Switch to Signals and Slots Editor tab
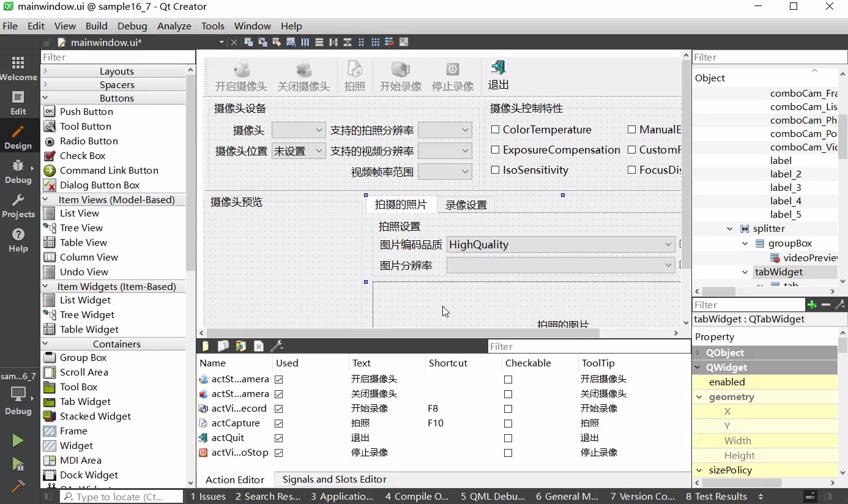This screenshot has width=848, height=504. click(x=335, y=479)
